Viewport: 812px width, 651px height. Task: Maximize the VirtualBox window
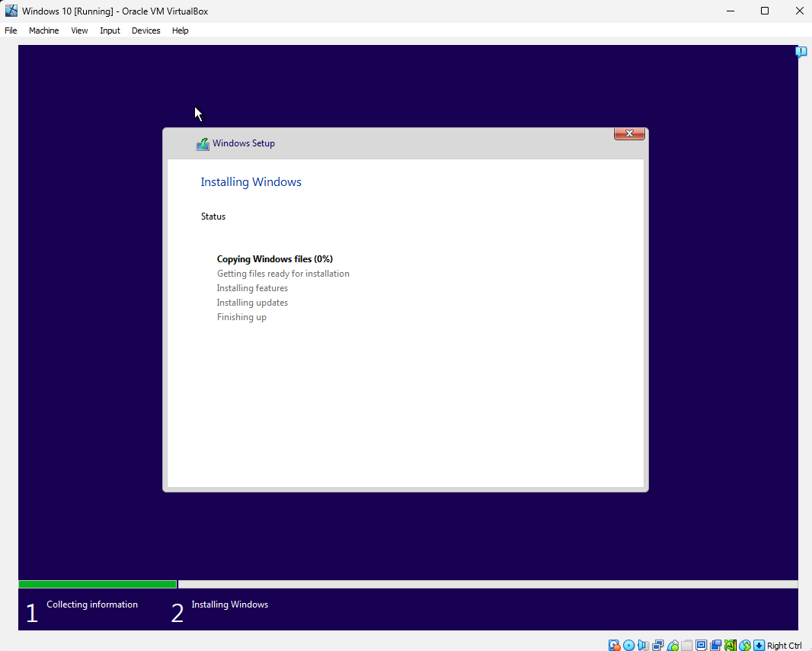pyautogui.click(x=765, y=11)
